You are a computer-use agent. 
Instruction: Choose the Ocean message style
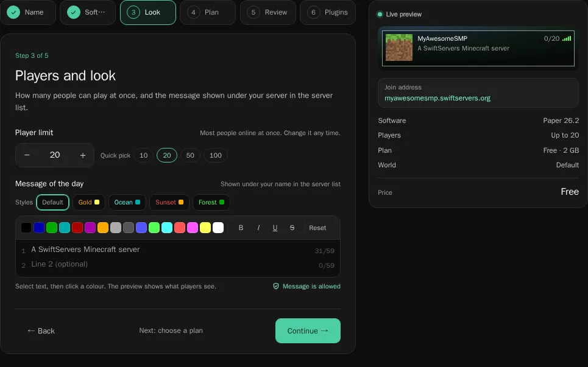[x=127, y=202]
